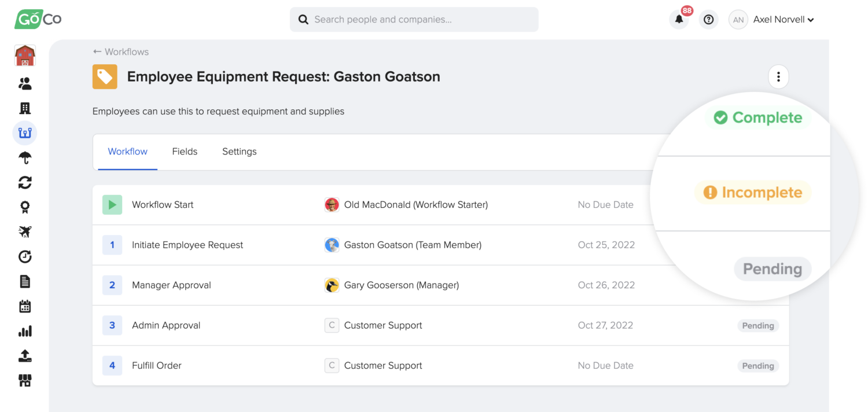Open the three-dot workflow options menu

pyautogui.click(x=778, y=76)
